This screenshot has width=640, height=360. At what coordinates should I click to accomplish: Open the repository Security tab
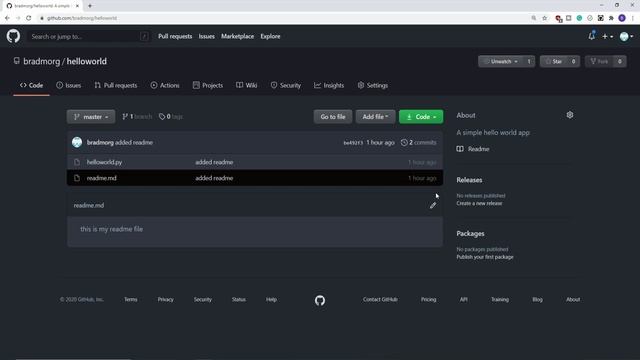(x=286, y=85)
